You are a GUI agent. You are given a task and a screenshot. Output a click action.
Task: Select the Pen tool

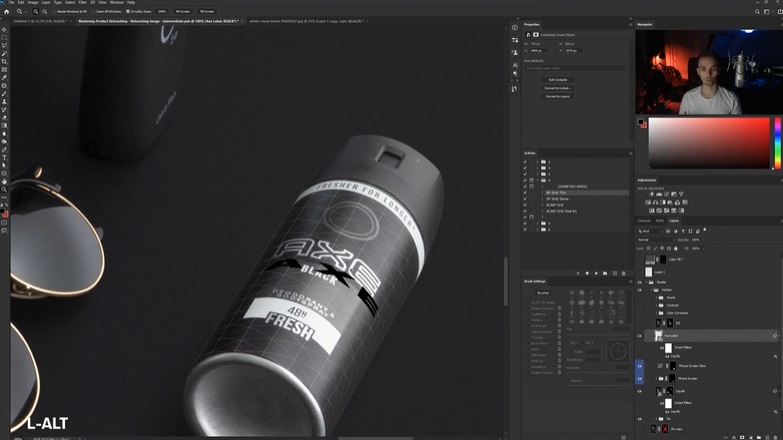tap(4, 149)
